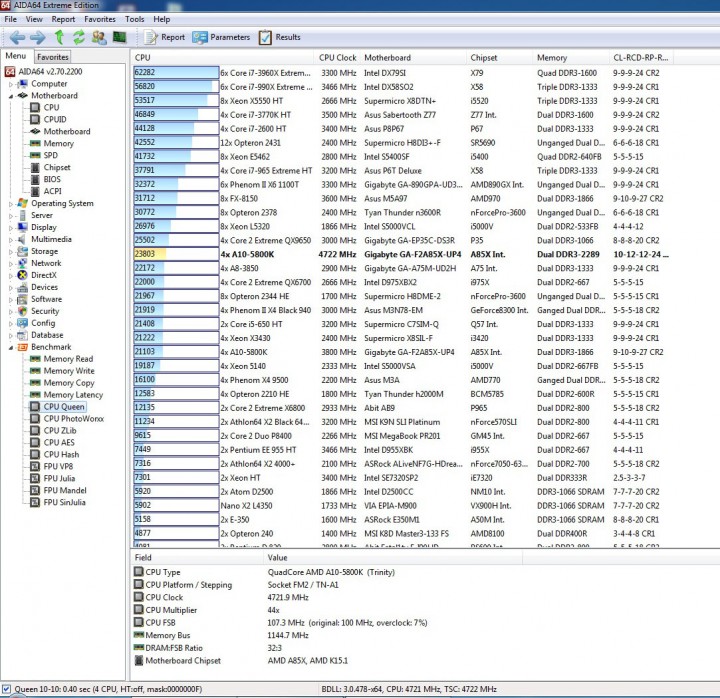Sort by the CL-RCD-RP-R column header
Viewport: 720px width, 698px height.
pyautogui.click(x=641, y=57)
